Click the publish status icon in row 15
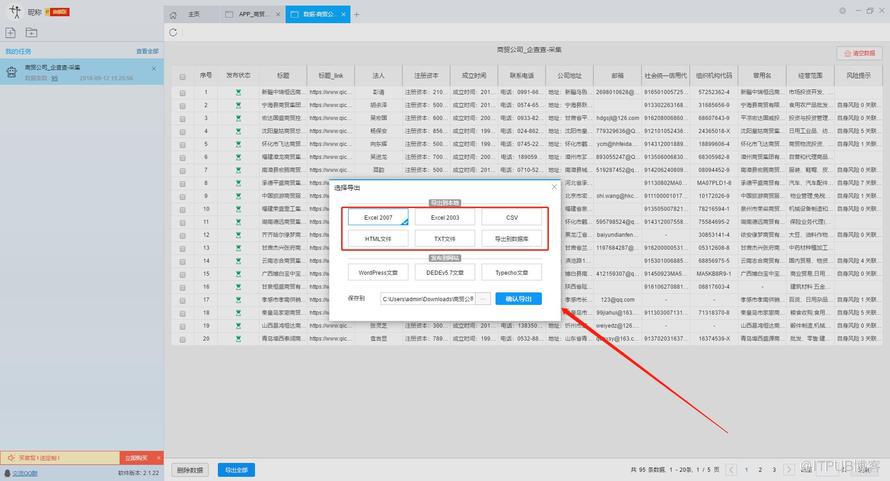890x481 pixels. 238,274
